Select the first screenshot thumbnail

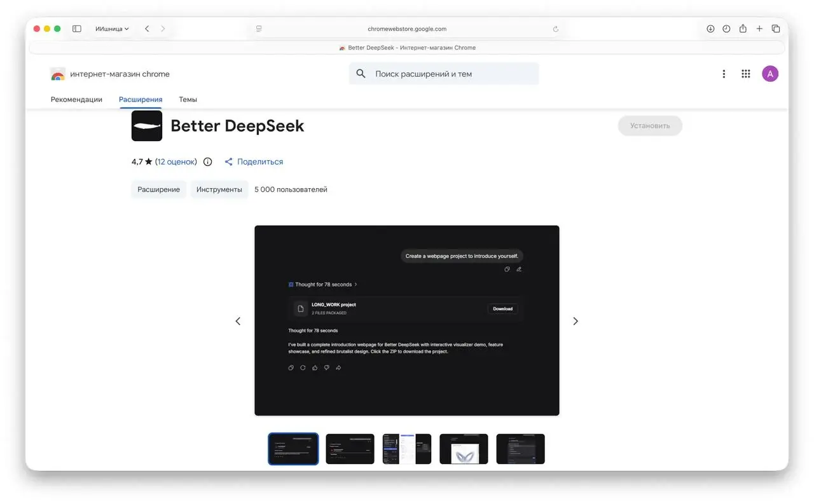pyautogui.click(x=293, y=449)
